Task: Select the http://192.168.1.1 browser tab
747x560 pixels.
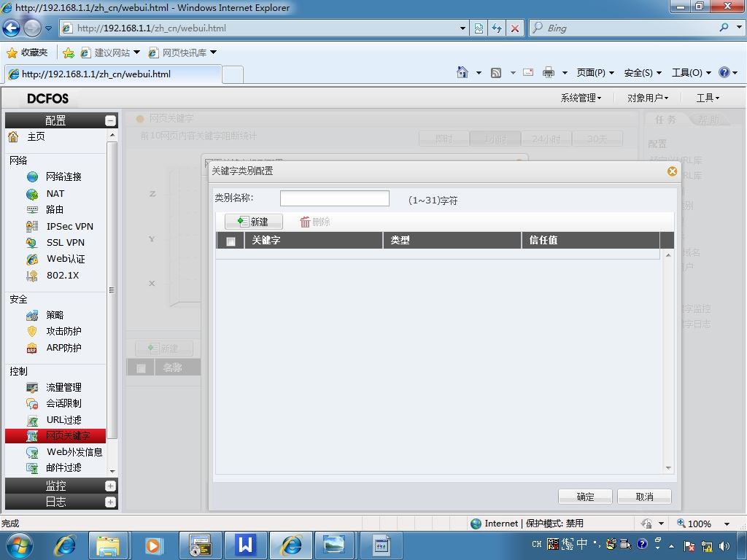Action: pos(112,74)
